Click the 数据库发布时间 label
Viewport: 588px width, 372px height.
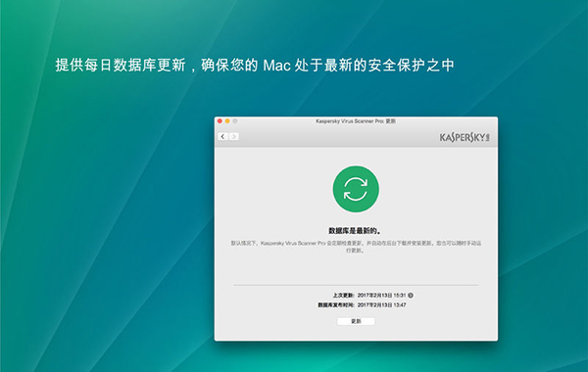[336, 305]
